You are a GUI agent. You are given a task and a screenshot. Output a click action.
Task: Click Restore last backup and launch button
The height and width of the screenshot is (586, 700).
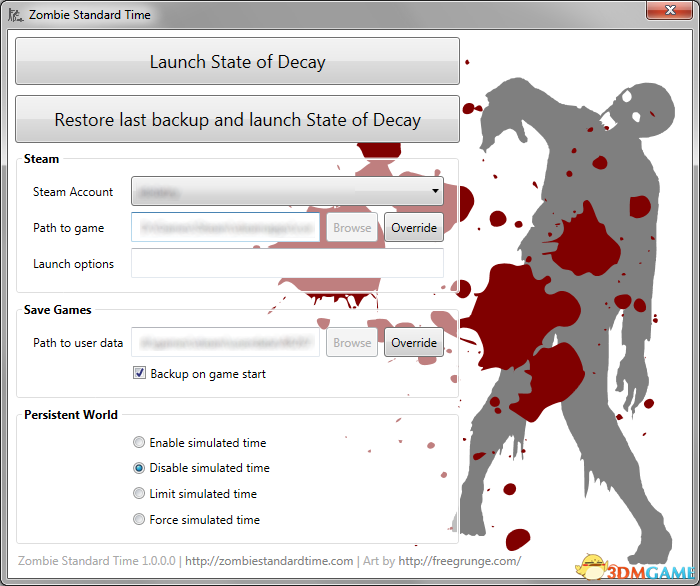[238, 119]
